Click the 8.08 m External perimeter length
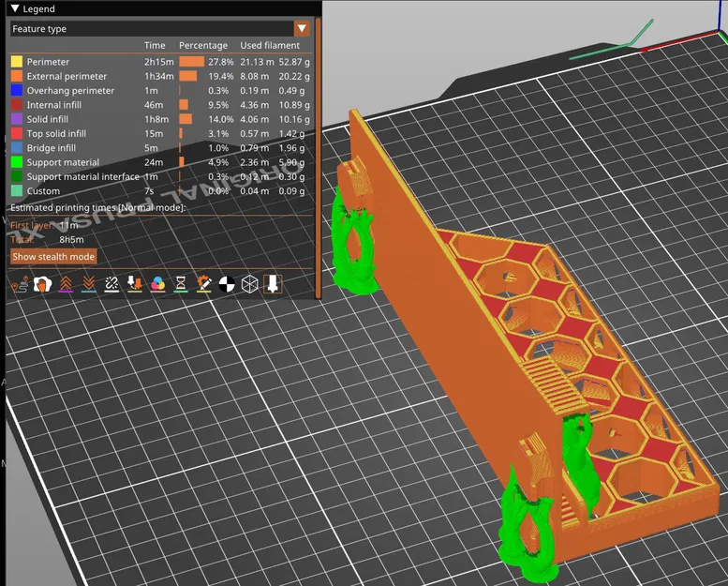The width and height of the screenshot is (728, 586). coord(255,76)
